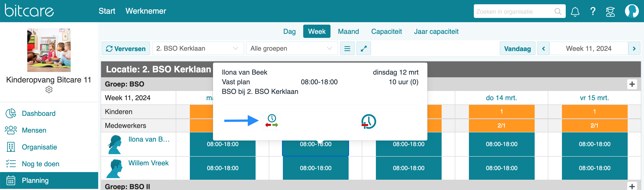Open the location dropdown 2. BSO Kerklaan

[x=197, y=48]
